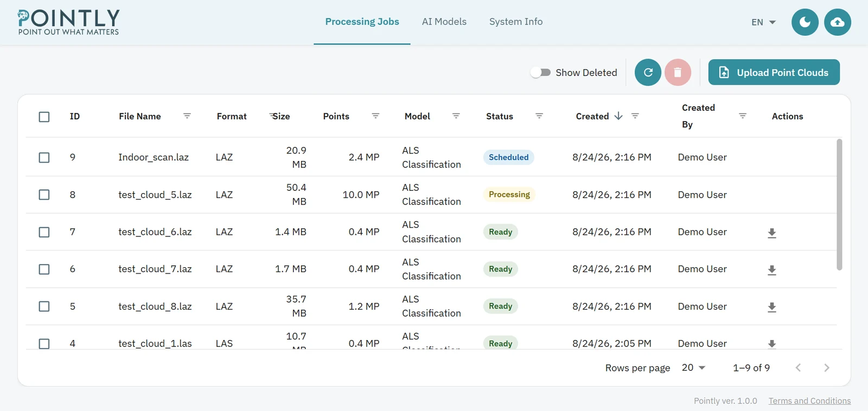Open the Created By column filter
This screenshot has height=411, width=868.
tap(743, 116)
